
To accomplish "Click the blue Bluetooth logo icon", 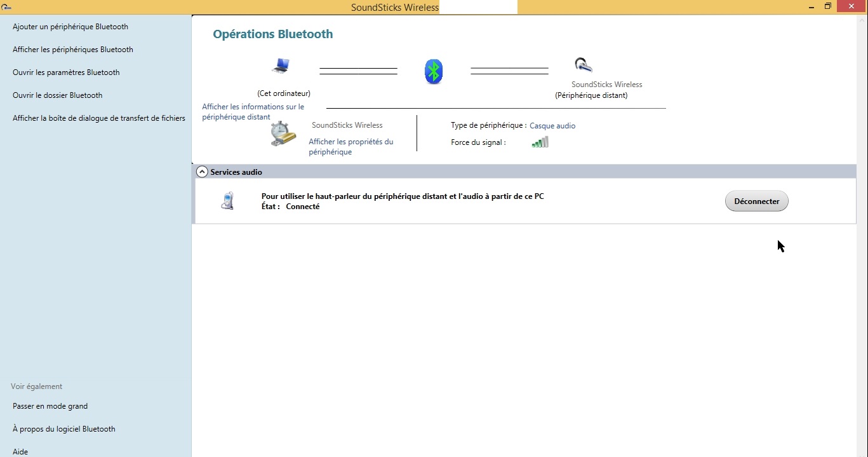I will [x=434, y=72].
